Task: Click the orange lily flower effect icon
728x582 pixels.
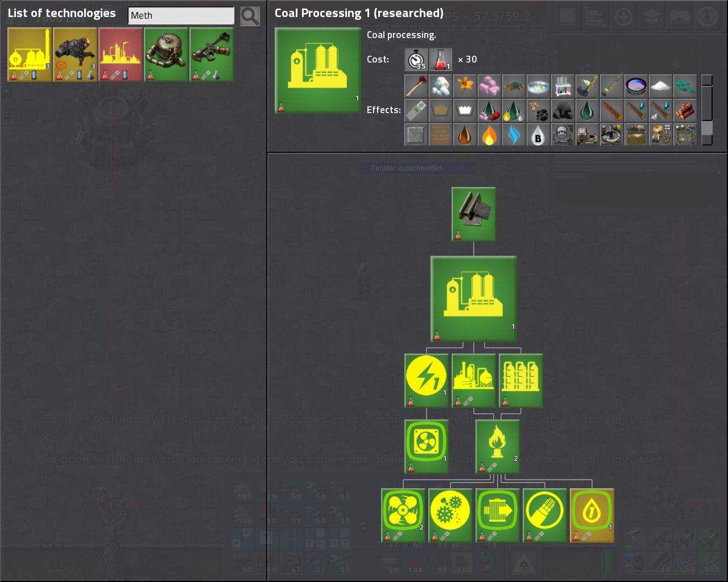Action: 465,86
